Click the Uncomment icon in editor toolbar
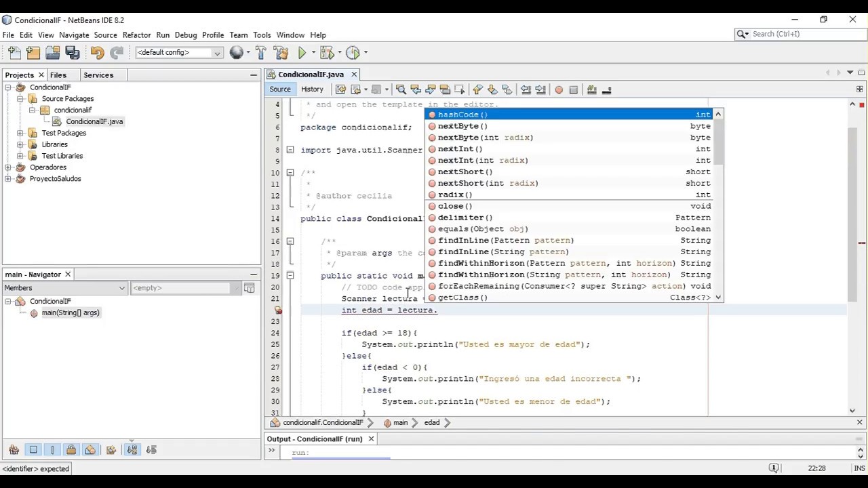 (x=607, y=89)
